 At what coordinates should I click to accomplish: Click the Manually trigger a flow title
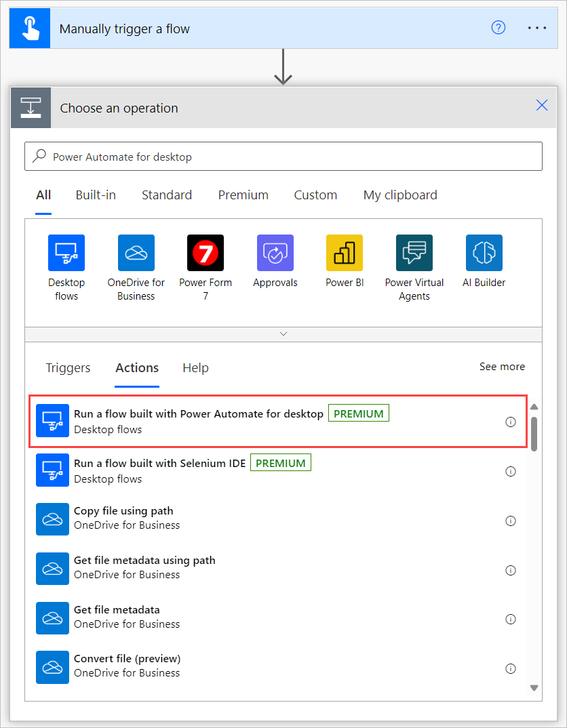point(124,28)
